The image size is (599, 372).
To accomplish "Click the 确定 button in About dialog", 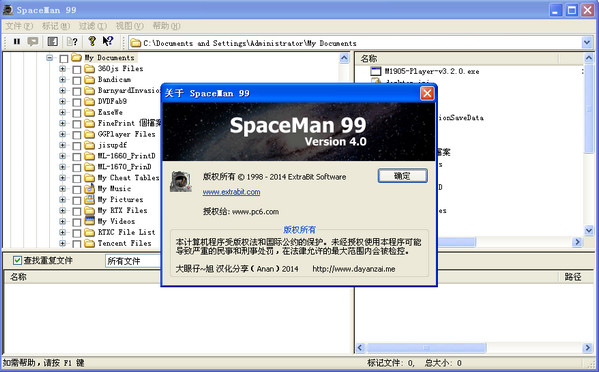I will click(403, 176).
